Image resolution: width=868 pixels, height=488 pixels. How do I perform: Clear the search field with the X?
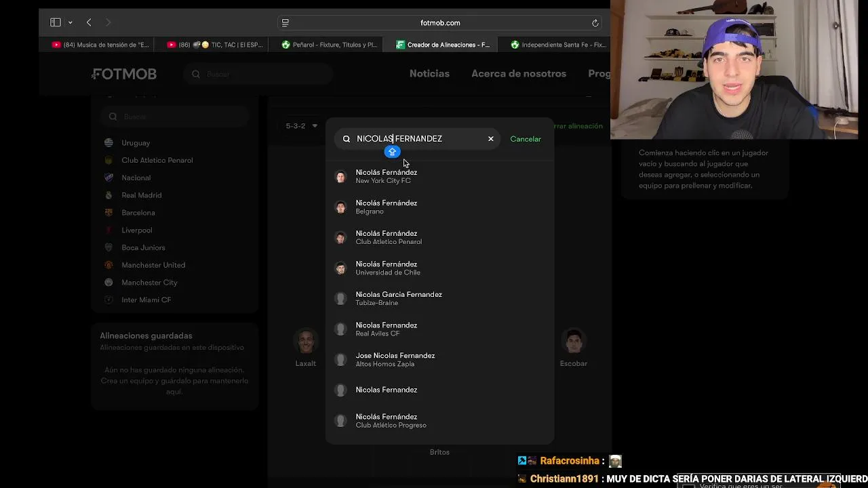[491, 139]
